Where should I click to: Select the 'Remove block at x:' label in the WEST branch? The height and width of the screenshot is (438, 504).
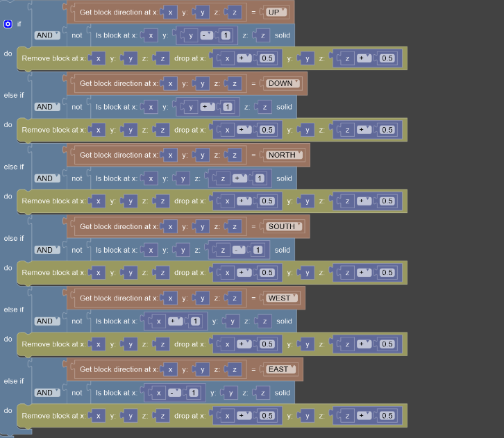[53, 344]
